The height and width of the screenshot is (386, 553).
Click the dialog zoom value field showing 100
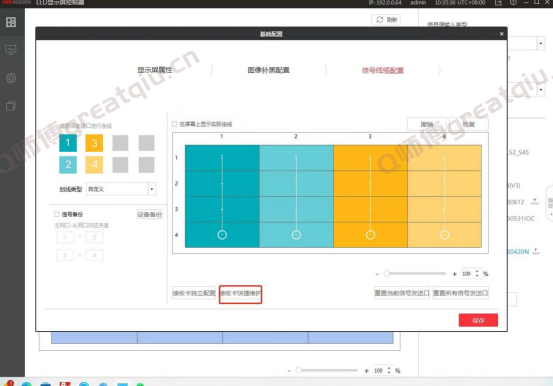coord(467,274)
